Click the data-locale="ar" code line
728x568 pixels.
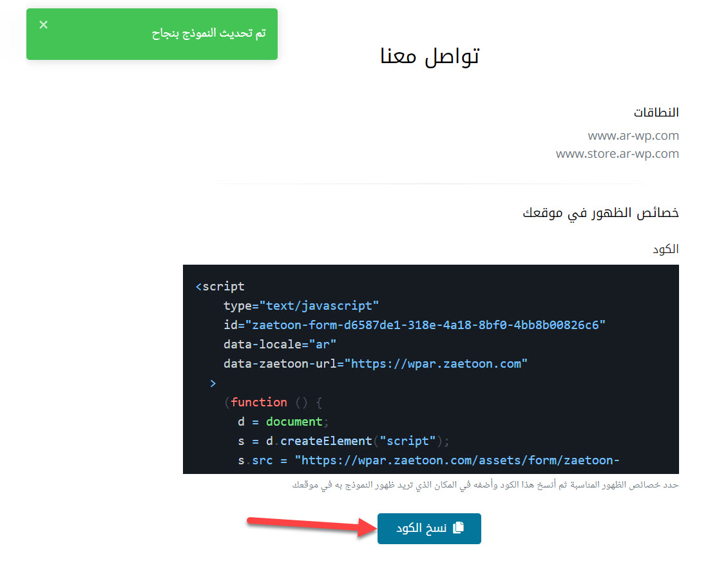point(280,345)
